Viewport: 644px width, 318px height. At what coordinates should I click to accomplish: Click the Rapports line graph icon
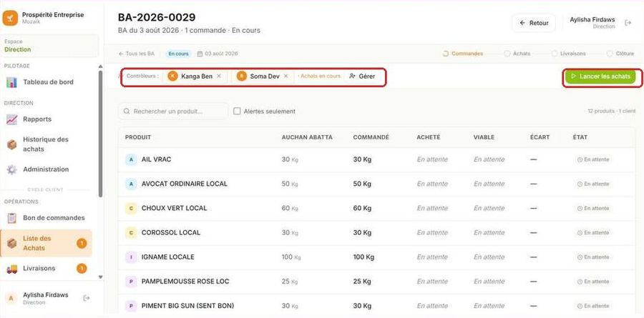pyautogui.click(x=12, y=120)
